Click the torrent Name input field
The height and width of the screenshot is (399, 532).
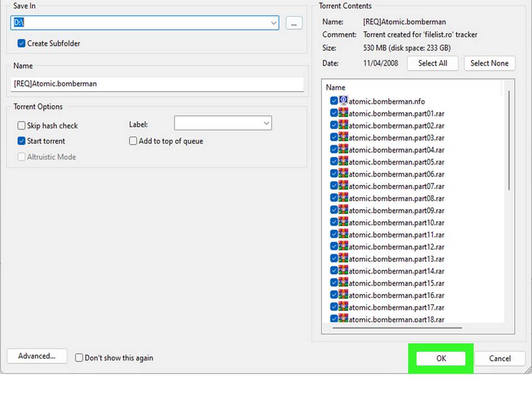point(157,84)
